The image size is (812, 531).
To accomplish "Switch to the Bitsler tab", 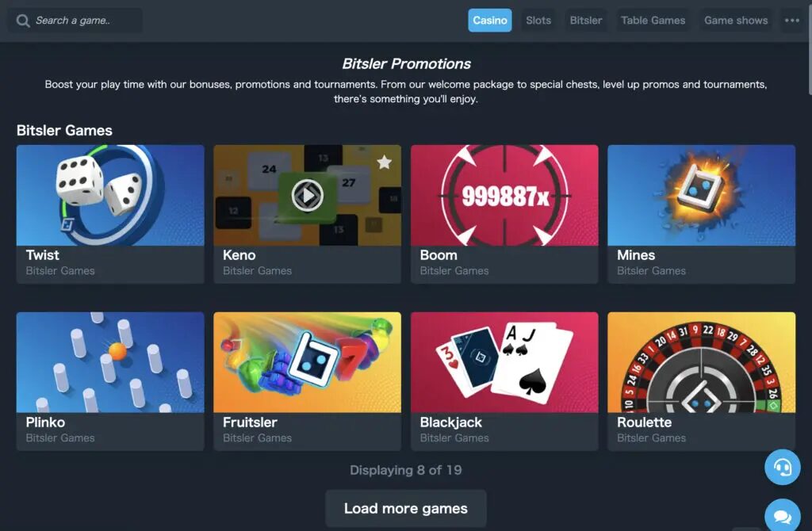I will pyautogui.click(x=586, y=21).
